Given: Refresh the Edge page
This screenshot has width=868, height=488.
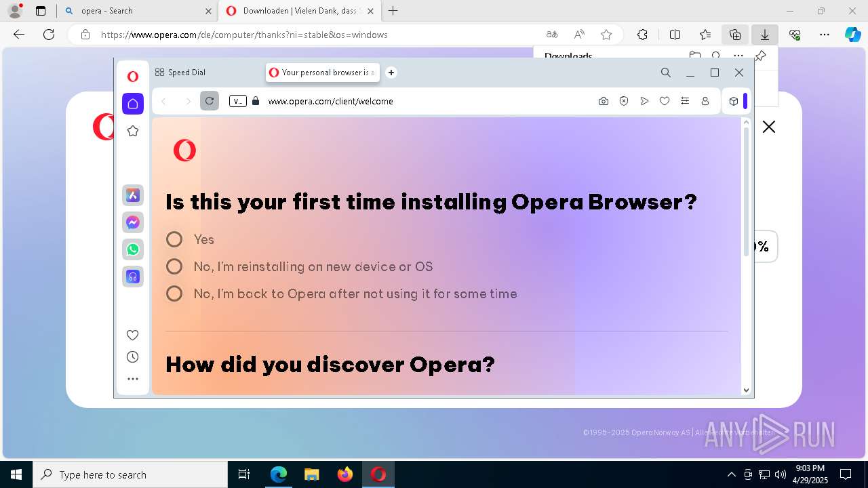Looking at the screenshot, I should [49, 35].
